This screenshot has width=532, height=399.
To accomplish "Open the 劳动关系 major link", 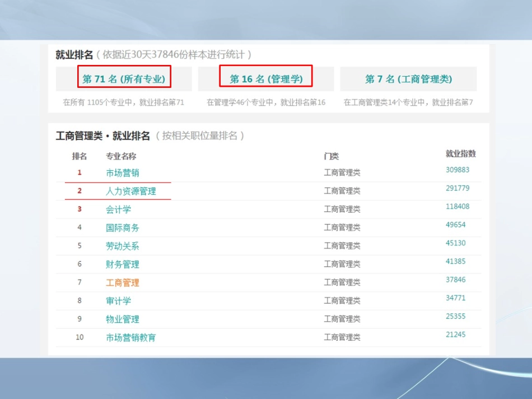I will tap(123, 246).
